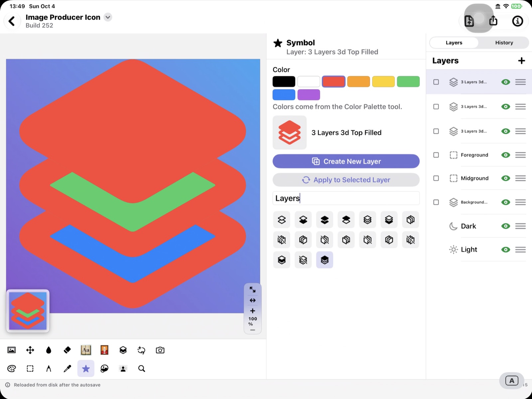This screenshot has height=399, width=532.
Task: Switch to the Layers tab
Action: (x=454, y=43)
